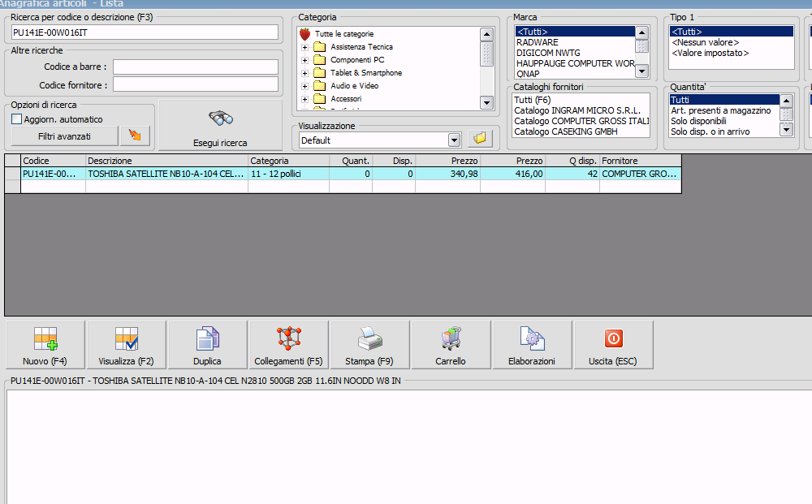Click the Codice a barre field
812x504 pixels.
[x=196, y=67]
